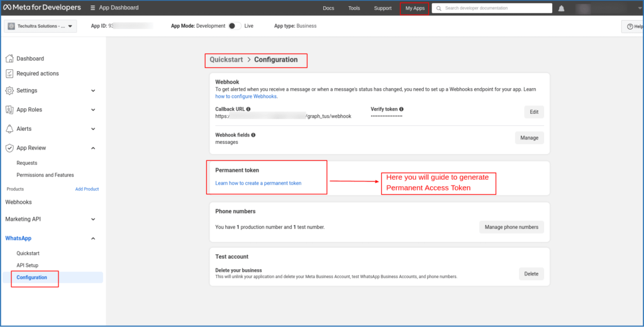
Task: Click the App Roles person icon
Action: point(9,109)
